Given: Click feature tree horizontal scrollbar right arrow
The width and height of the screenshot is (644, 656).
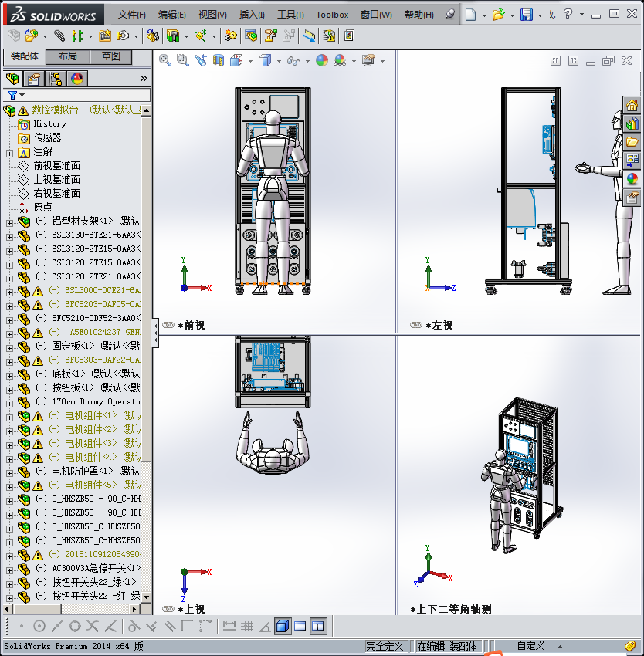Looking at the screenshot, I should 134,609.
